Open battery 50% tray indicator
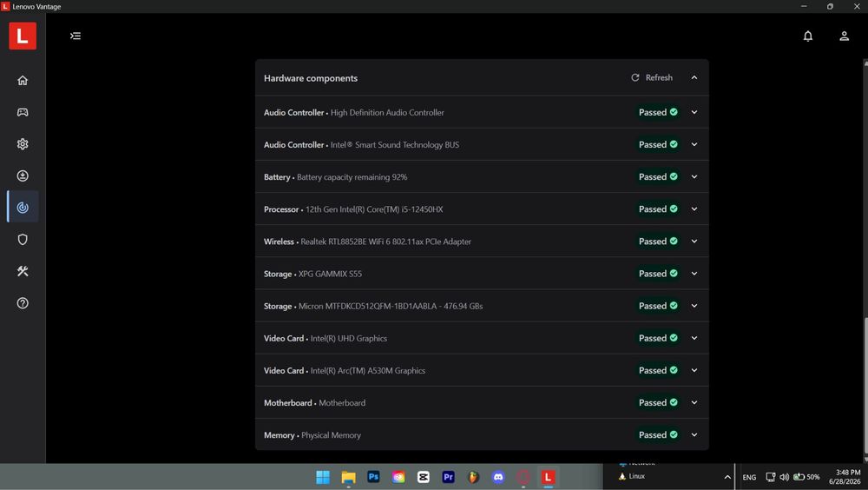The image size is (868, 490). (806, 477)
